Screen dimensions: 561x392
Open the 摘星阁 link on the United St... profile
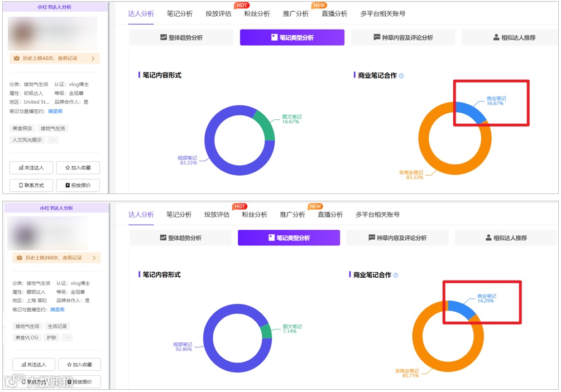click(55, 112)
